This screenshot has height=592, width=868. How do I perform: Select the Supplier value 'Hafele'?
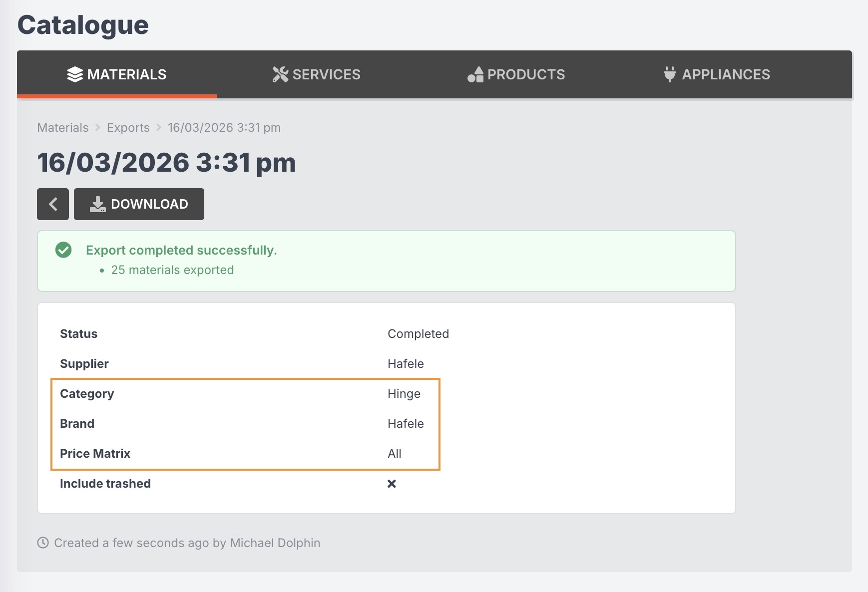406,364
